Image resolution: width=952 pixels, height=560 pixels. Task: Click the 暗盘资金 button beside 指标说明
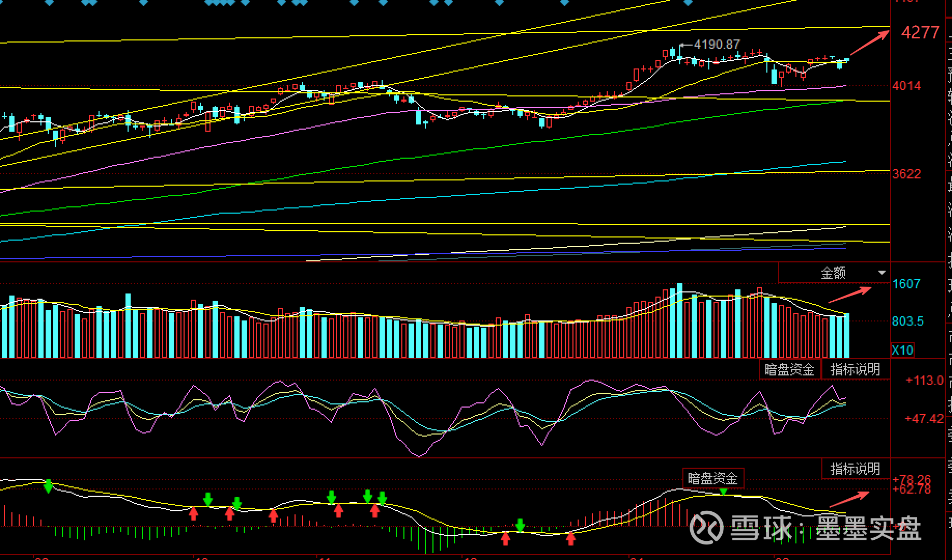click(790, 369)
